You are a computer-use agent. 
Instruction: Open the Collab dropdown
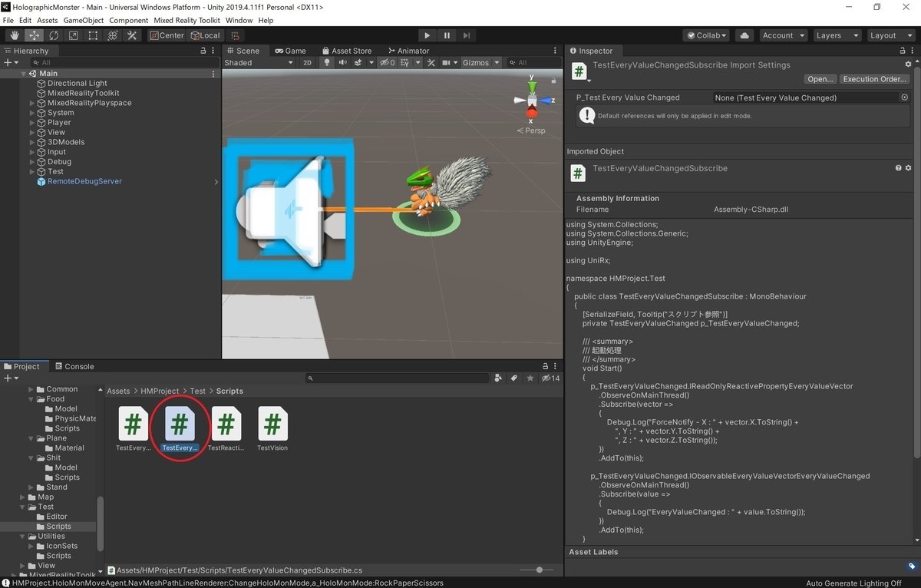point(706,35)
